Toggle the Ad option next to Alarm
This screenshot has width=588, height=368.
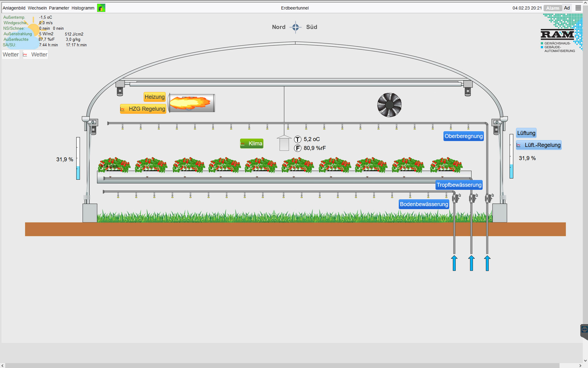click(567, 8)
